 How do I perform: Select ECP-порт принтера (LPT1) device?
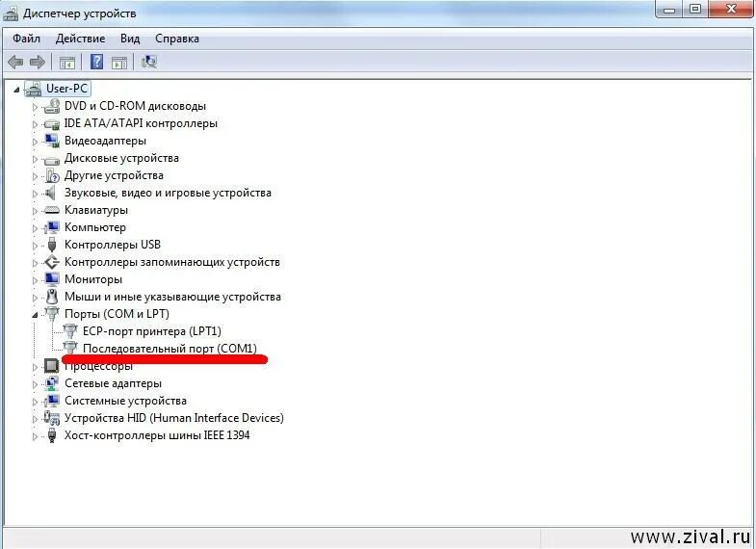click(x=152, y=331)
